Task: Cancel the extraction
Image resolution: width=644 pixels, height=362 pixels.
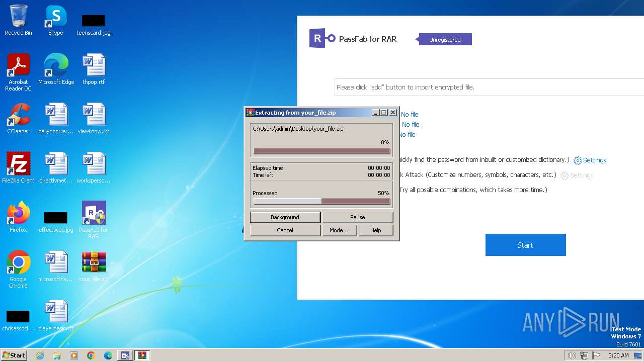Action: (285, 230)
